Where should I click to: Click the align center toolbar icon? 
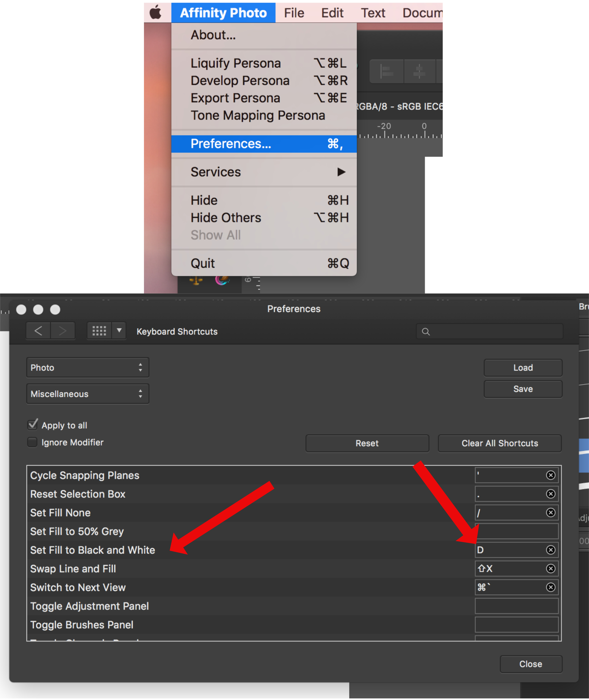pos(419,72)
